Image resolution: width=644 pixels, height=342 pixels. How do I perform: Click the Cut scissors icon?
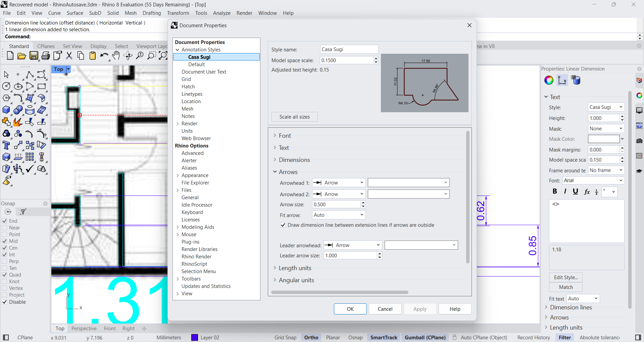[69, 56]
